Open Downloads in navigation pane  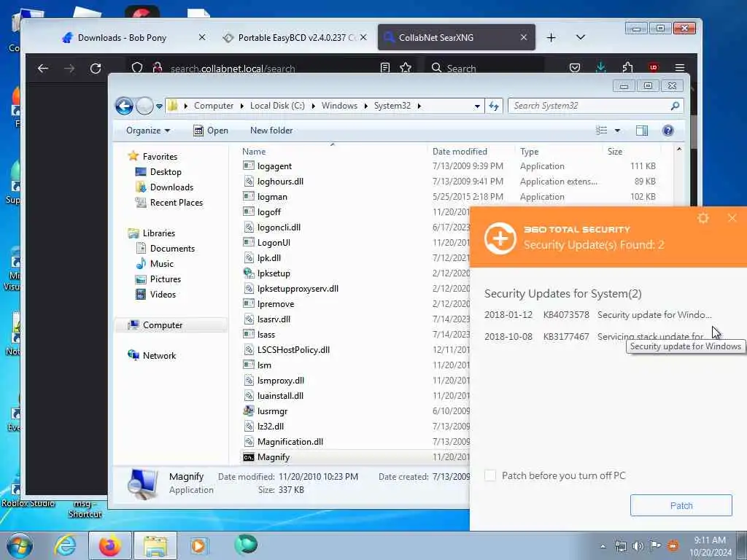point(171,187)
